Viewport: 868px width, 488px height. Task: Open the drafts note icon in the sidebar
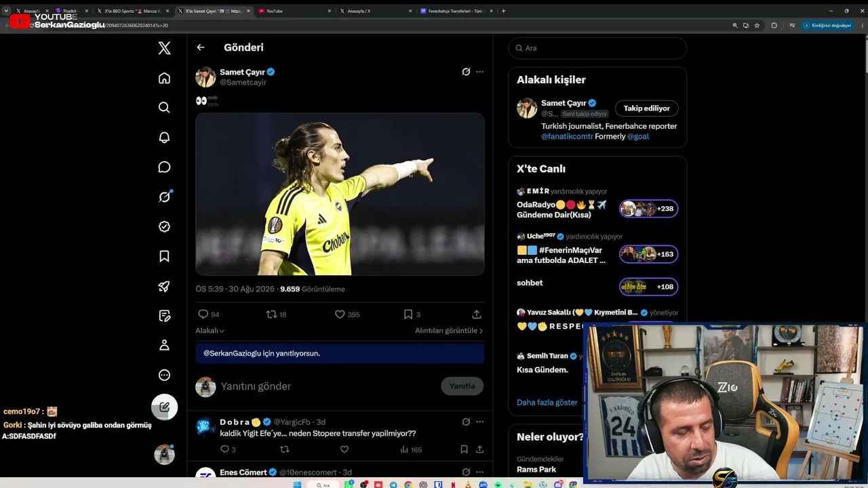(164, 316)
